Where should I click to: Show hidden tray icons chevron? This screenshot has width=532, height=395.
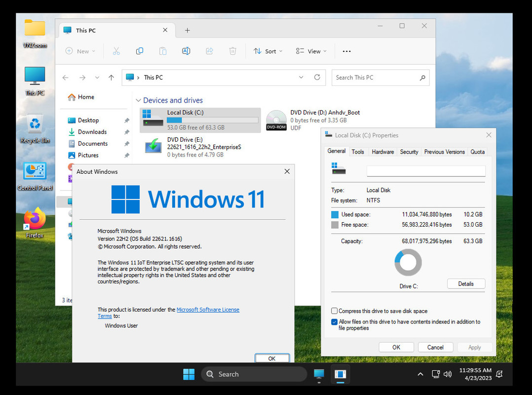pyautogui.click(x=420, y=374)
